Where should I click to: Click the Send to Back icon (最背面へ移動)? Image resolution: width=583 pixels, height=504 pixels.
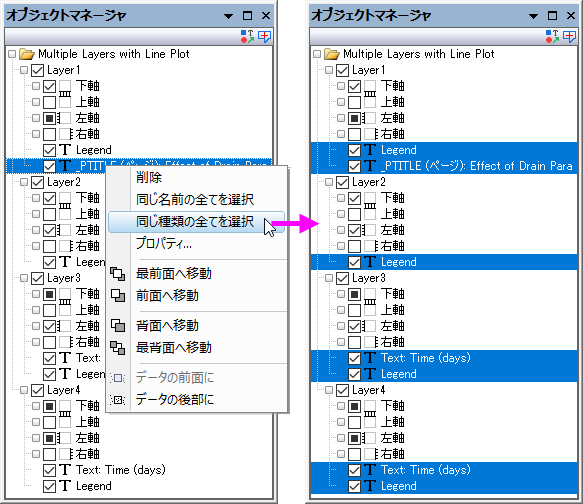(x=118, y=348)
